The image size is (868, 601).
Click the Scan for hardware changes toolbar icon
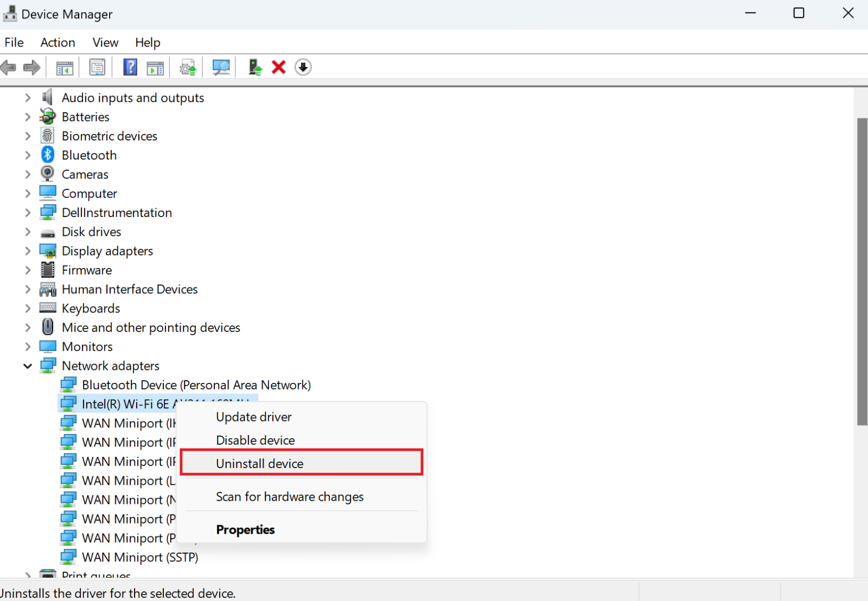coord(221,67)
